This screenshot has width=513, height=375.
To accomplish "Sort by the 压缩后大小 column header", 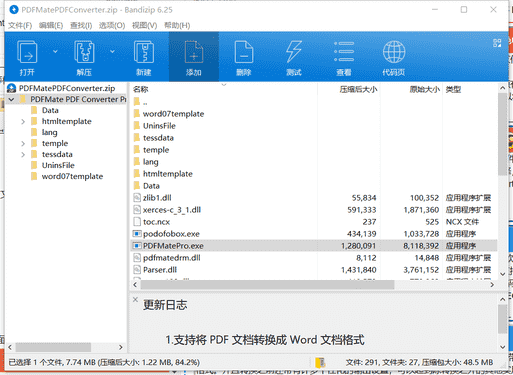I will pyautogui.click(x=358, y=89).
